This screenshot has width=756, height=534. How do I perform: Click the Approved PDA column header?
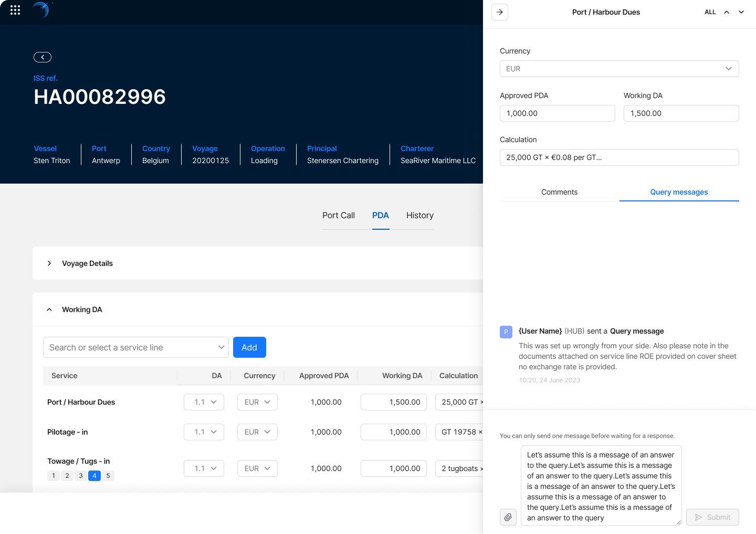(324, 376)
